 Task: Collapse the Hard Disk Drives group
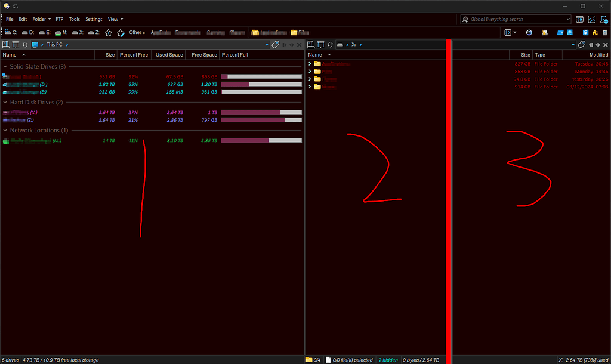click(5, 103)
